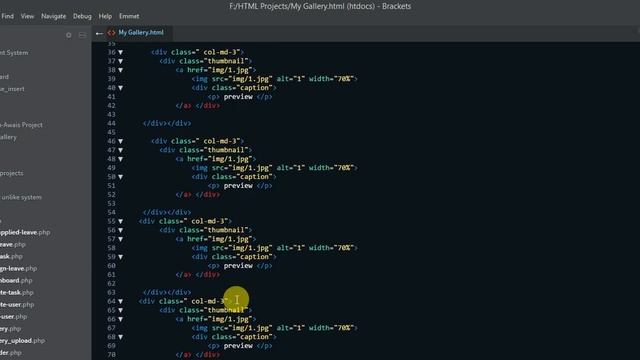Collapse code fold arrow on line 65
Screen dimensions: 640x360
click(x=120, y=310)
